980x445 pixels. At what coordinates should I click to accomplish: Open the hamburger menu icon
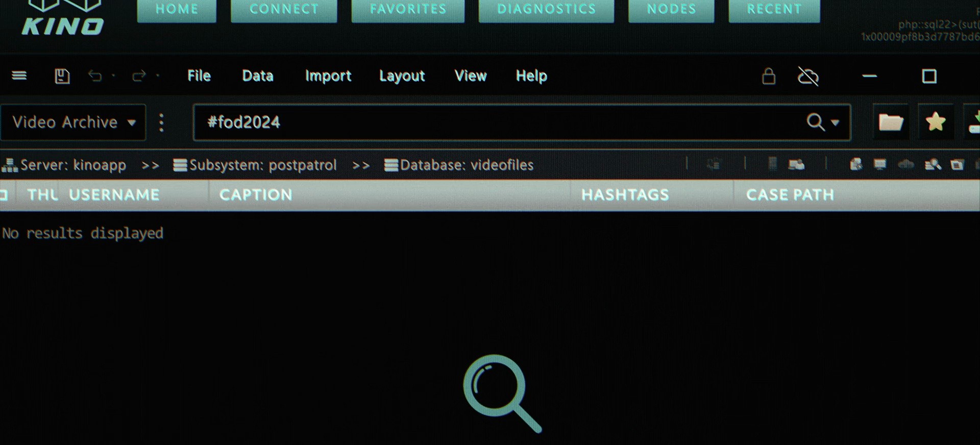pyautogui.click(x=19, y=76)
